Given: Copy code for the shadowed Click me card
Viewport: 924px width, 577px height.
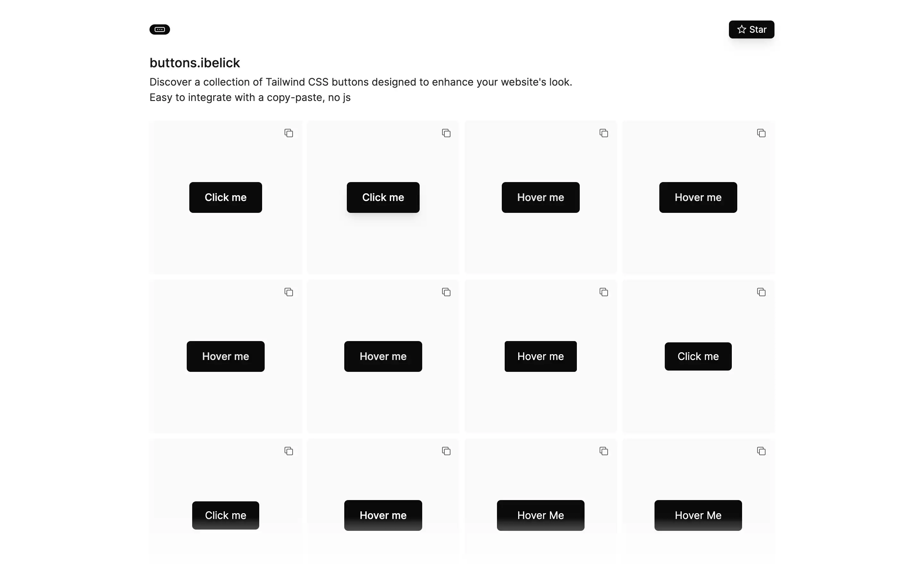Looking at the screenshot, I should click(x=446, y=133).
